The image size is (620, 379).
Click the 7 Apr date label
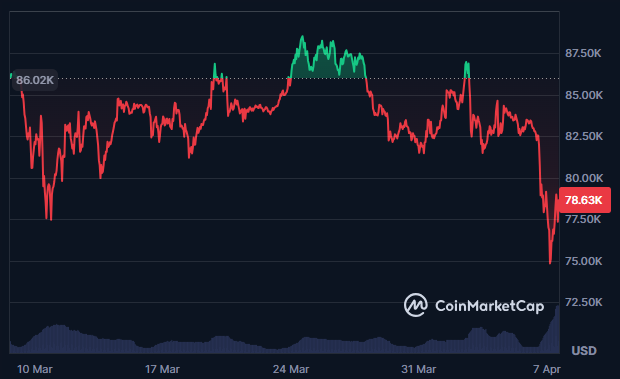pos(547,369)
